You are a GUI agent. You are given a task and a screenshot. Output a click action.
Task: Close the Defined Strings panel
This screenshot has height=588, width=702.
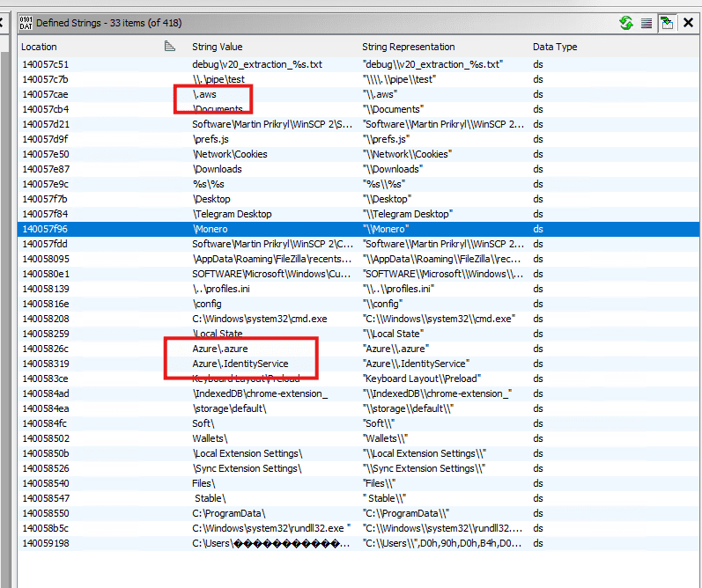pos(688,22)
